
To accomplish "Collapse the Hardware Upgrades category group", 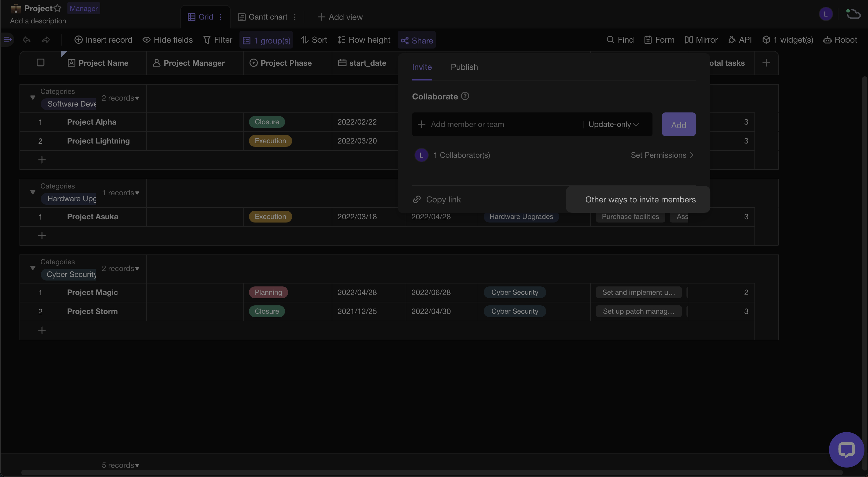I will [x=33, y=193].
